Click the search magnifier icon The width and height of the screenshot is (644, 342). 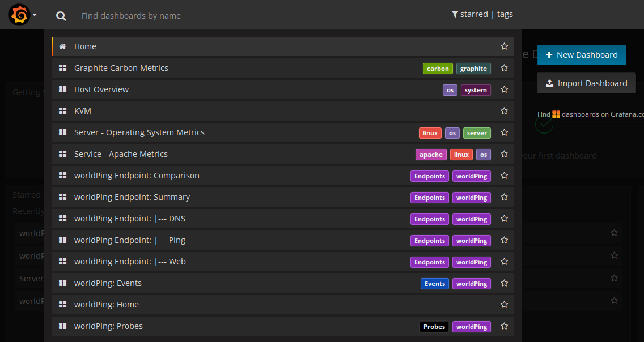pos(61,16)
